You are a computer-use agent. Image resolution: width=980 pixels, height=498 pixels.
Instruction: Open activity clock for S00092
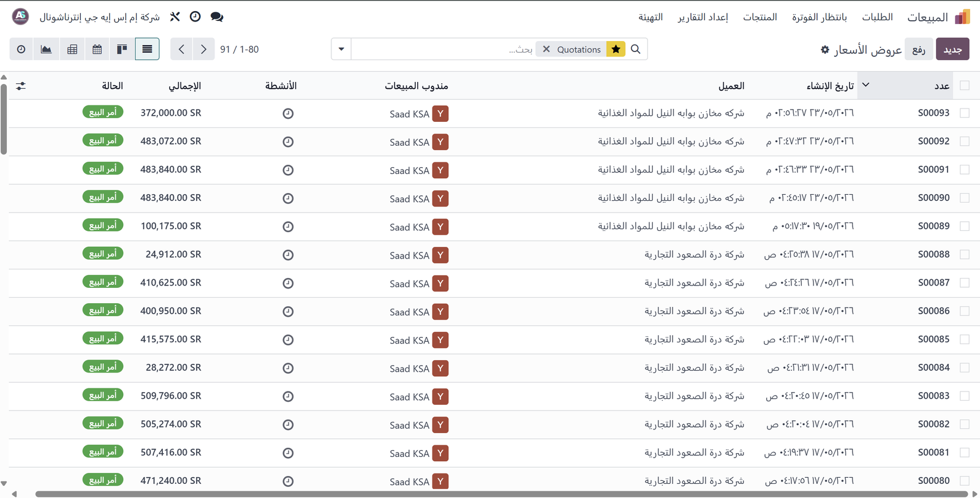point(288,141)
